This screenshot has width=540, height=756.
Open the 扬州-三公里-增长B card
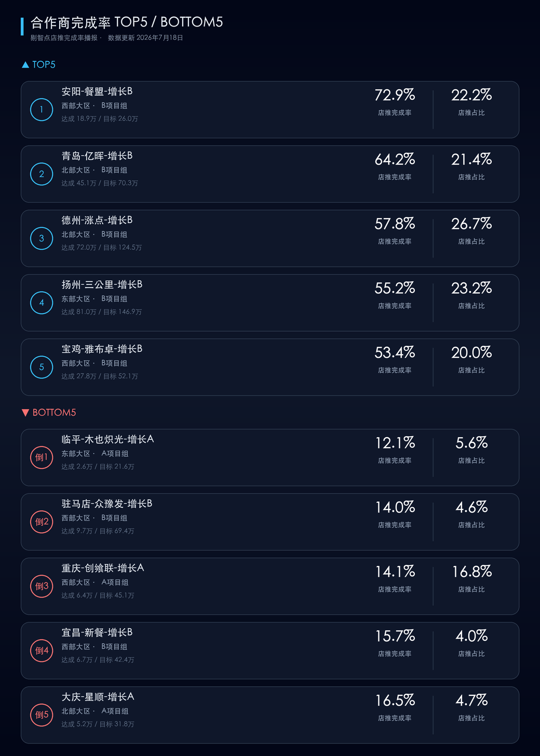(270, 303)
